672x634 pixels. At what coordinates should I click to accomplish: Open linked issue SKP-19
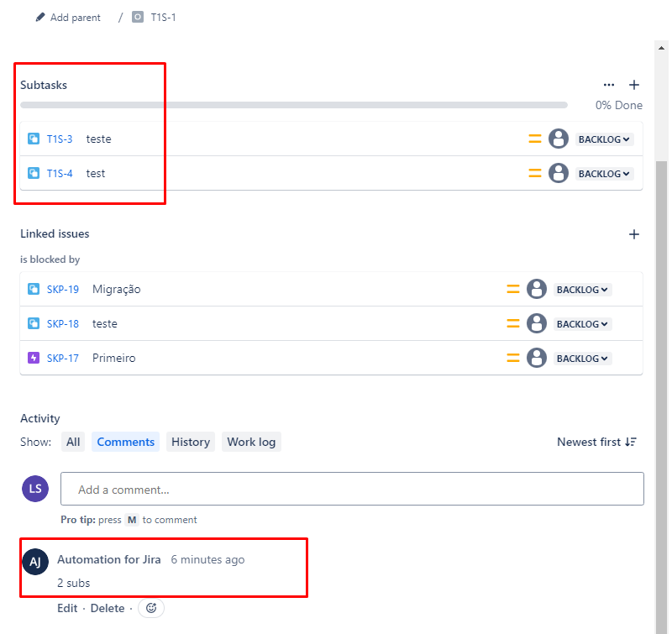click(x=62, y=289)
